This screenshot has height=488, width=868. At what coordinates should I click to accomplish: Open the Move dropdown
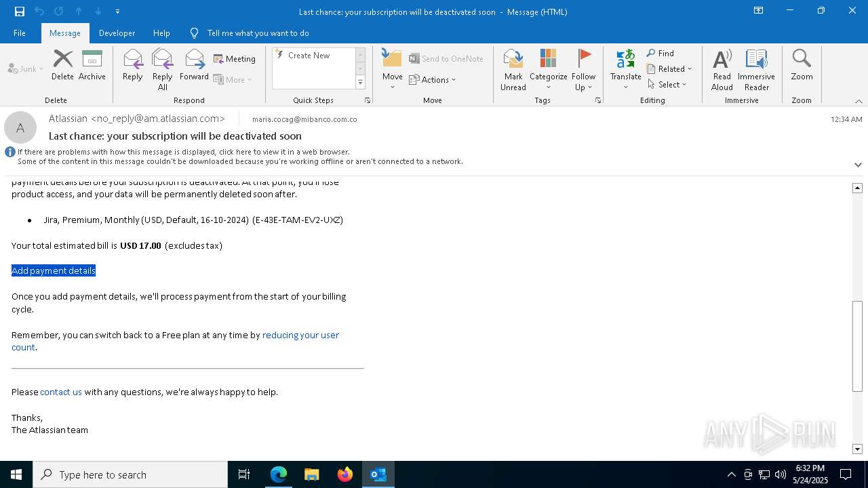(x=392, y=69)
